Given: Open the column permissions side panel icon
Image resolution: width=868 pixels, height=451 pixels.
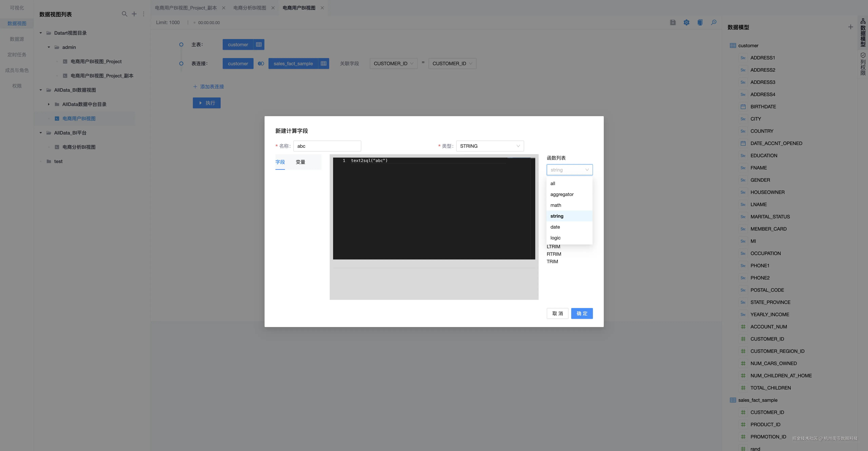Looking at the screenshot, I should (x=863, y=64).
